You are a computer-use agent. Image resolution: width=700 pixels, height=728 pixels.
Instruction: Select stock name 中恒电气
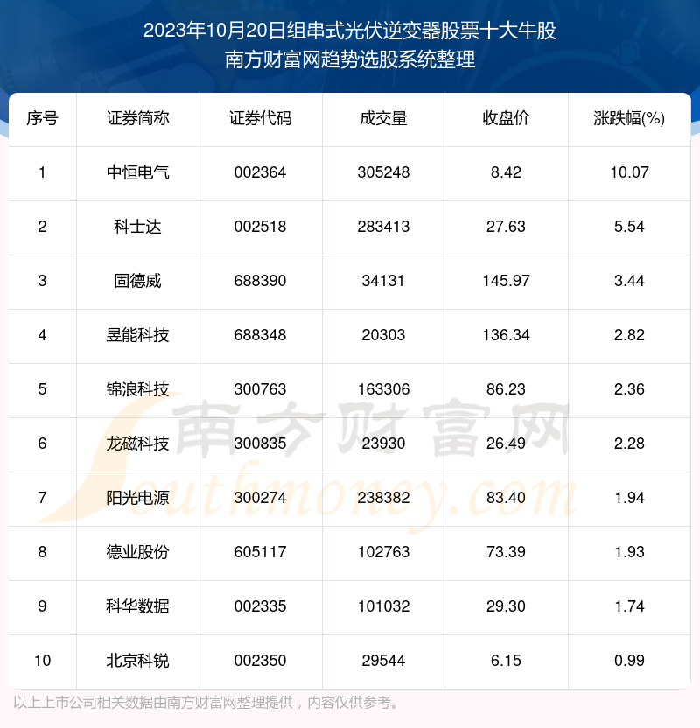coord(138,172)
